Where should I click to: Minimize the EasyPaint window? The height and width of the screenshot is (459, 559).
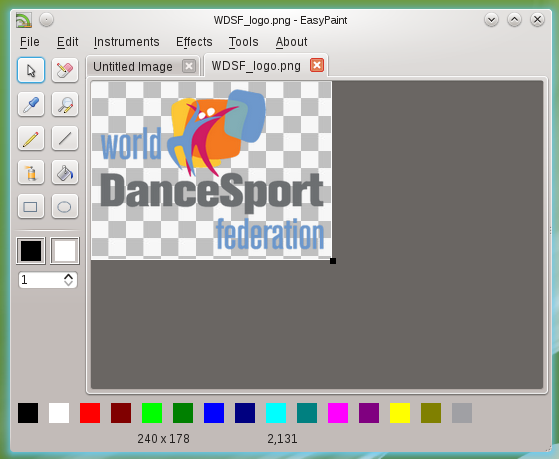(491, 20)
